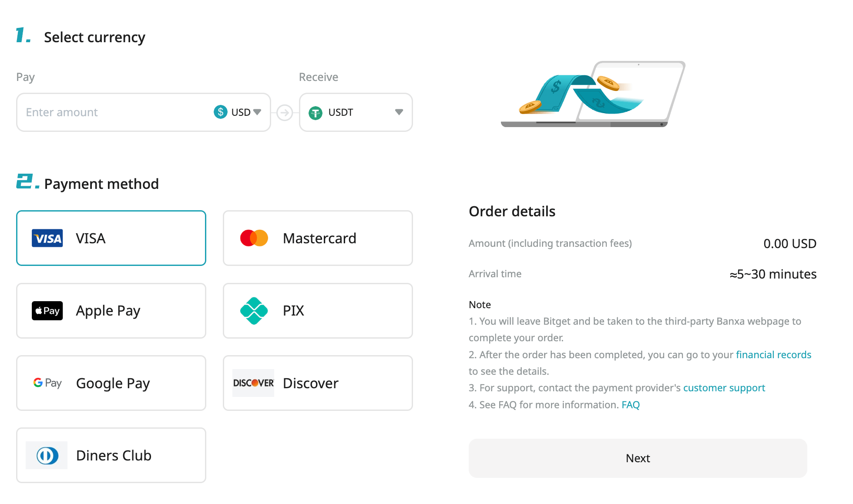Click the USDT currency icon
The image size is (853, 504).
tap(315, 111)
